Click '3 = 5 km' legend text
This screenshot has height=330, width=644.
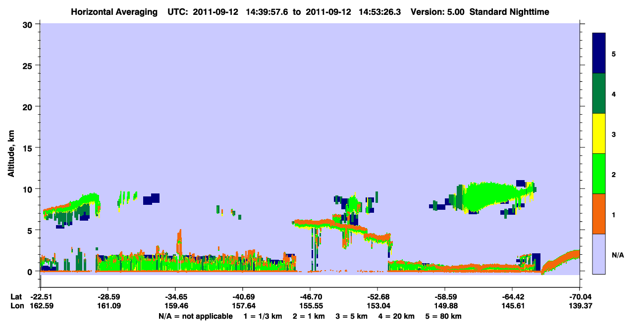tap(351, 316)
